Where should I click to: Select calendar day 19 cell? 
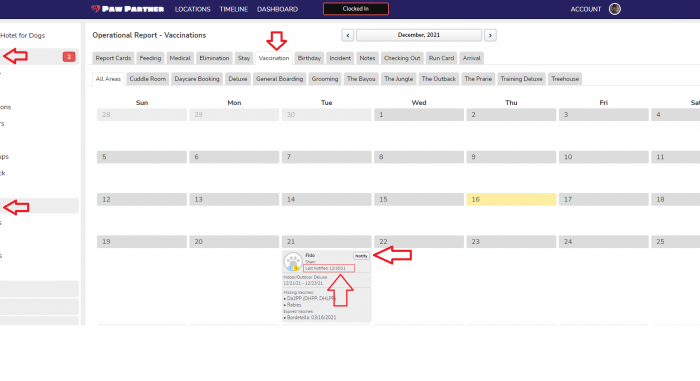(142, 242)
